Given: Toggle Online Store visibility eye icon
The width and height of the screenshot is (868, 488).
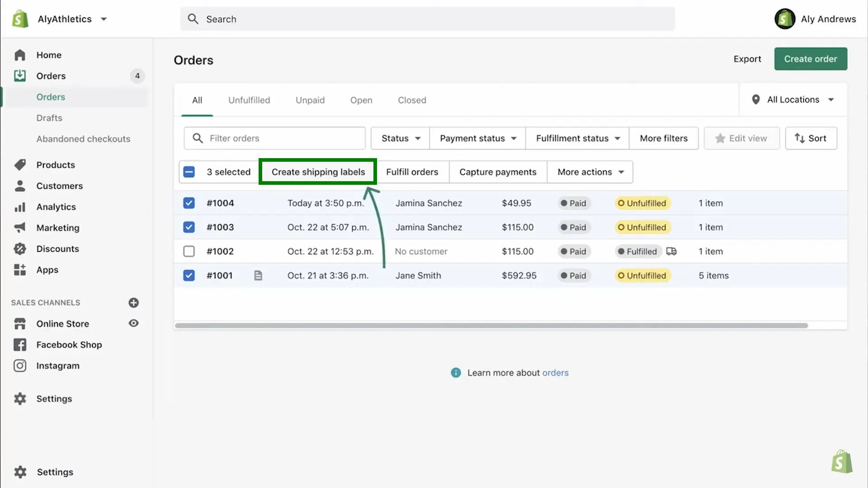Looking at the screenshot, I should (133, 324).
